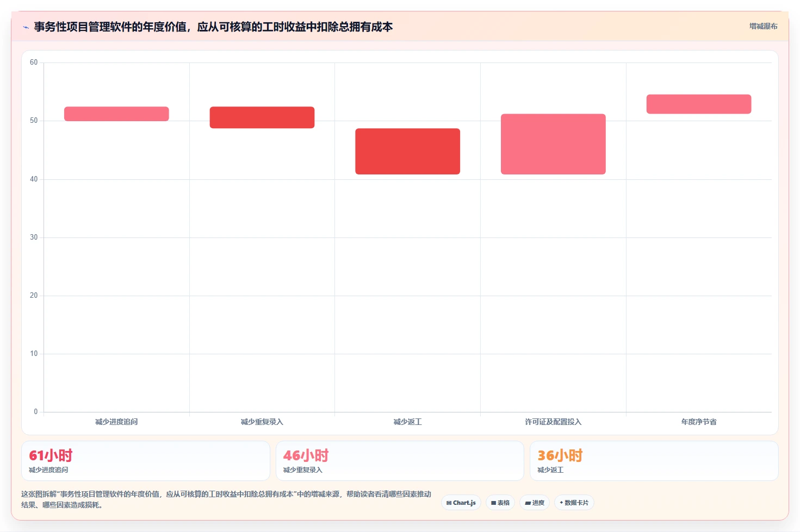Click the y-axis value 50
This screenshot has height=532, width=800.
(34, 121)
